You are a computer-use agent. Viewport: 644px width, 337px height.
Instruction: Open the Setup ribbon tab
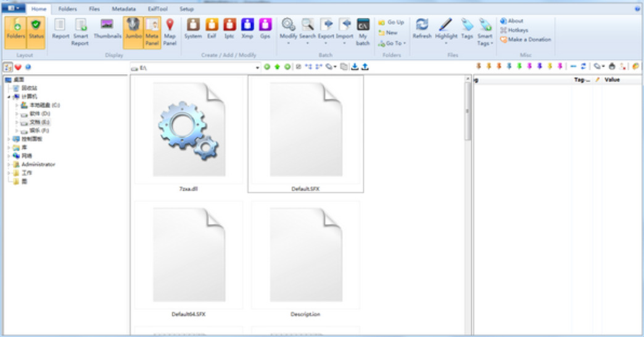pyautogui.click(x=186, y=9)
